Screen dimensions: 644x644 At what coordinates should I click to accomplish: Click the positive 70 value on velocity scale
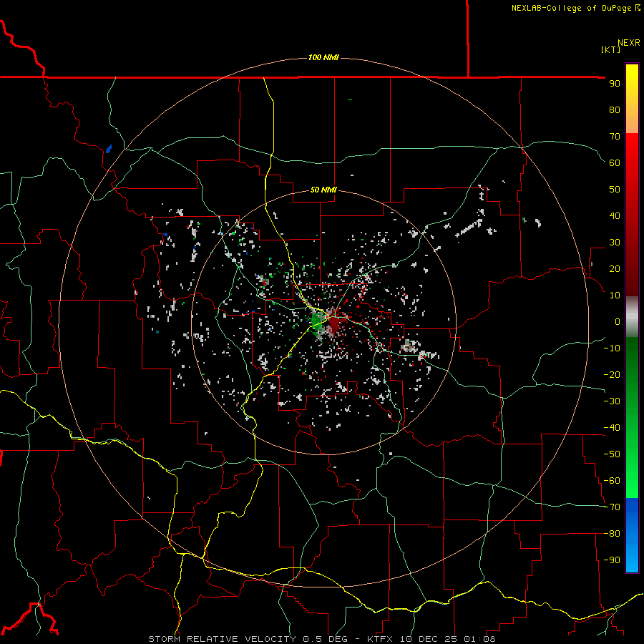(615, 137)
